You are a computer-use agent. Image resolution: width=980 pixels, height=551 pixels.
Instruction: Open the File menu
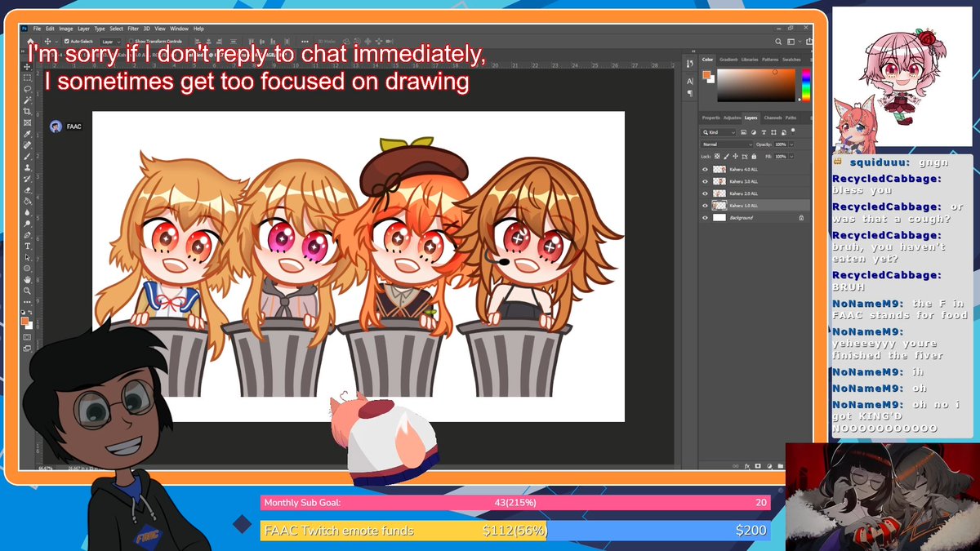coord(37,29)
